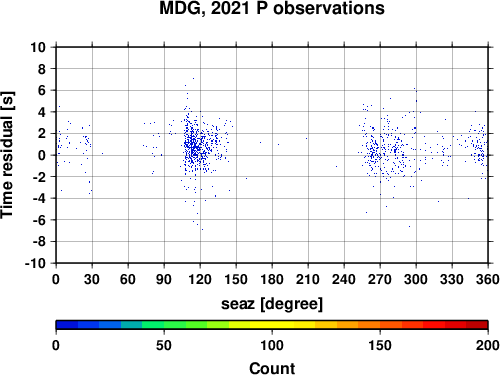Click y-axis tick label '10'
The image size is (500, 375).
click(x=38, y=47)
